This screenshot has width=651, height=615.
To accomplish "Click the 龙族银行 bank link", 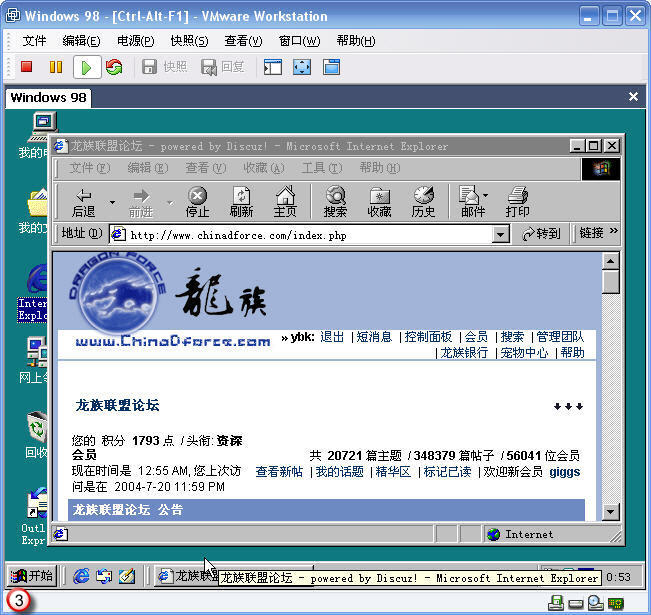I will click(x=464, y=353).
